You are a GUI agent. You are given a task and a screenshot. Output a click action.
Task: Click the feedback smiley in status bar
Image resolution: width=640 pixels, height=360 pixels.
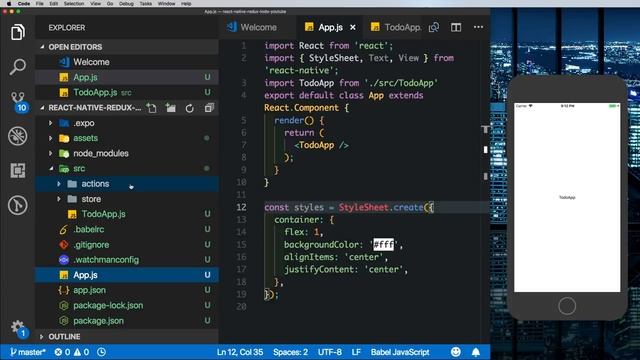pyautogui.click(x=456, y=352)
